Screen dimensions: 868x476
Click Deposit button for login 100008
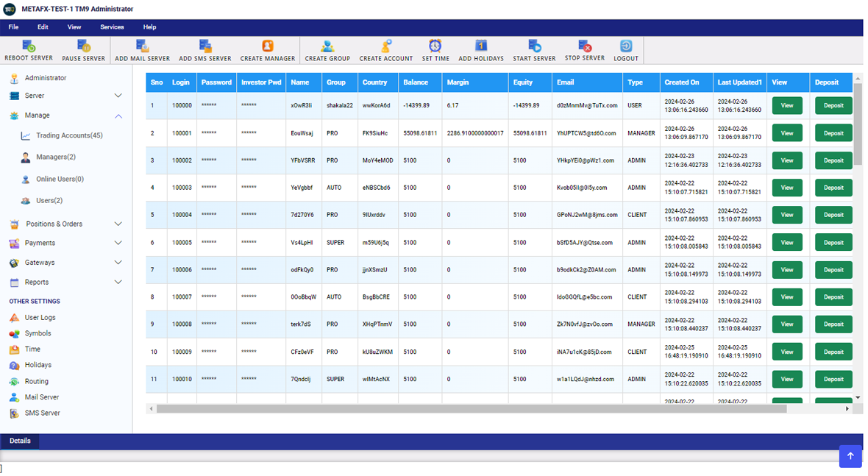pos(833,324)
